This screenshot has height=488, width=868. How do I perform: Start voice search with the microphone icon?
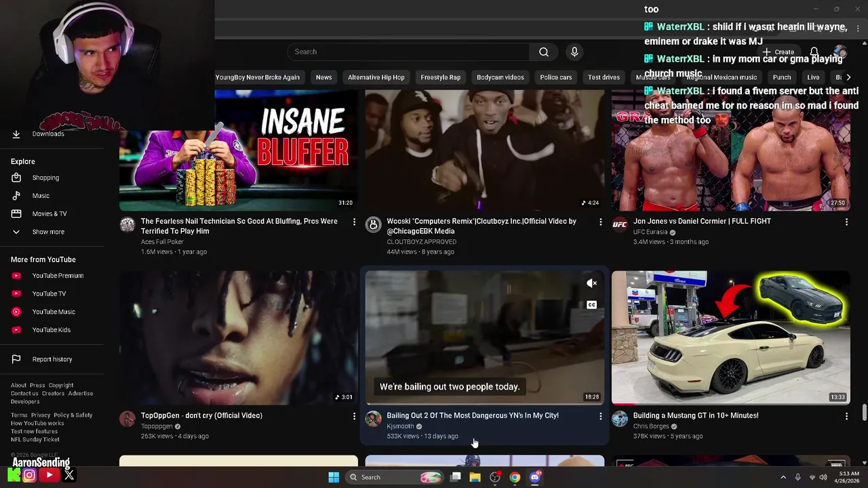[574, 52]
